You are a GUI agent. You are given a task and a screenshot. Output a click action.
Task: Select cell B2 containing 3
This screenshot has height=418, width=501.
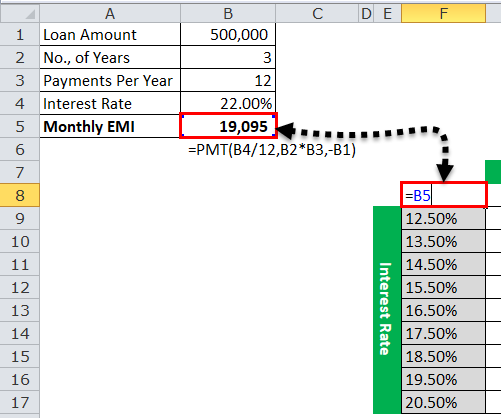coord(228,57)
